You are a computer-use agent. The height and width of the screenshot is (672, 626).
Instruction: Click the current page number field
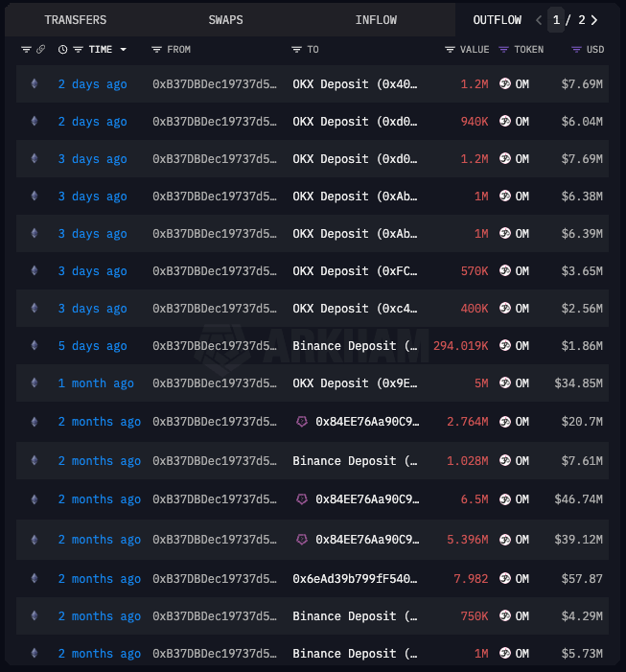(x=556, y=19)
